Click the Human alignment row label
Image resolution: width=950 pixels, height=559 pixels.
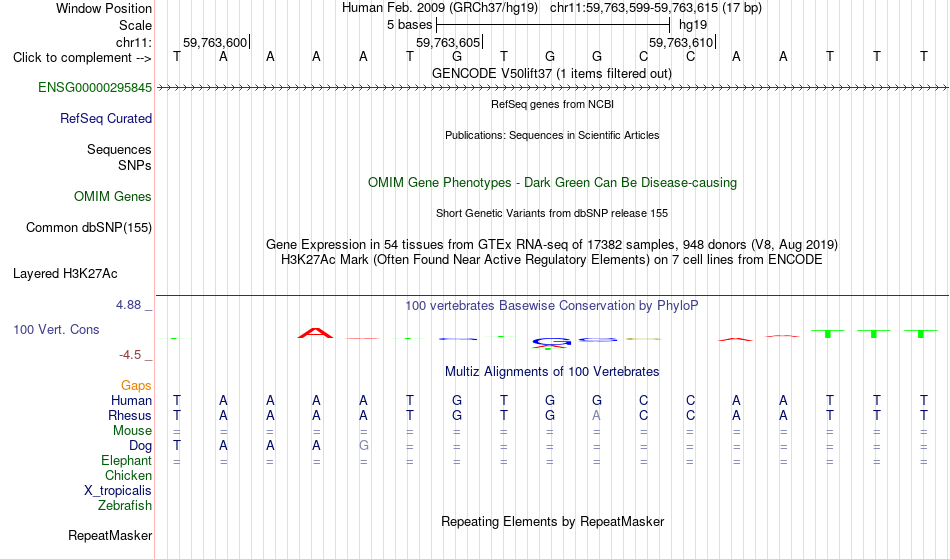pyautogui.click(x=131, y=401)
